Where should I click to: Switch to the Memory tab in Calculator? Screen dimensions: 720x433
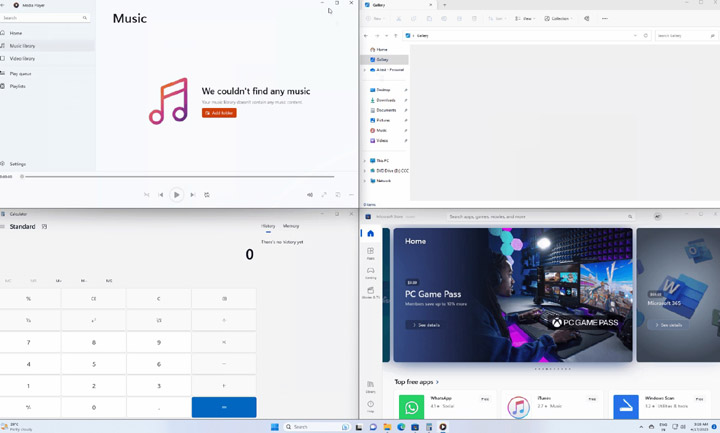(x=291, y=226)
